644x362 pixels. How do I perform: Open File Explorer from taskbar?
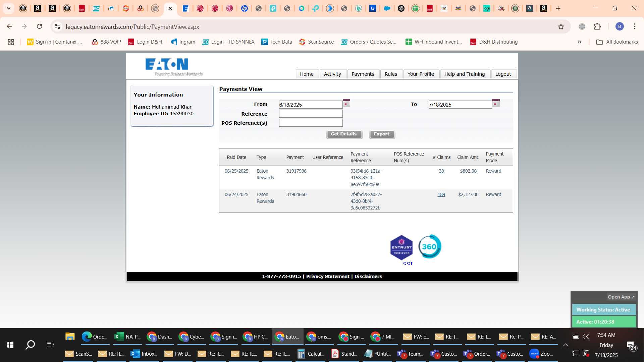coord(70,337)
